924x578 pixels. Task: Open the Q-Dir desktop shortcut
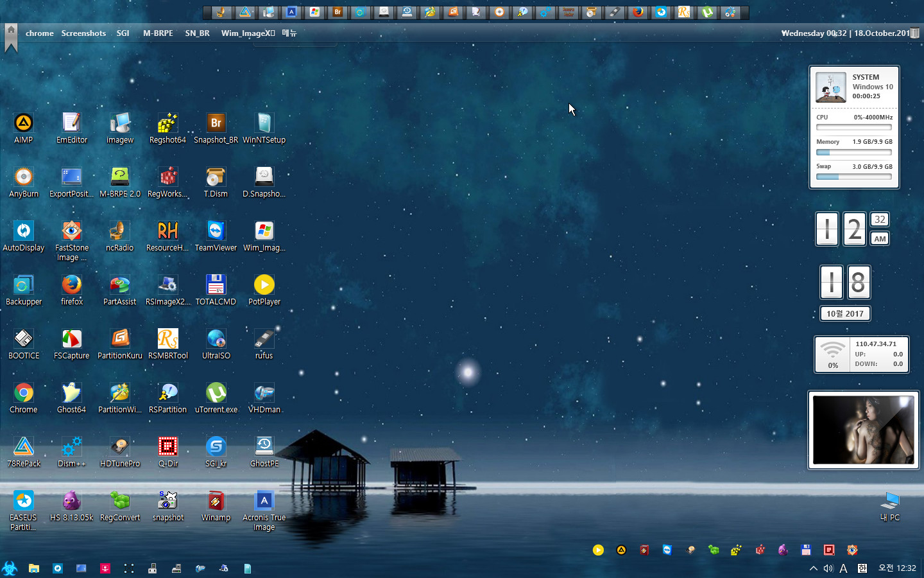click(x=168, y=451)
